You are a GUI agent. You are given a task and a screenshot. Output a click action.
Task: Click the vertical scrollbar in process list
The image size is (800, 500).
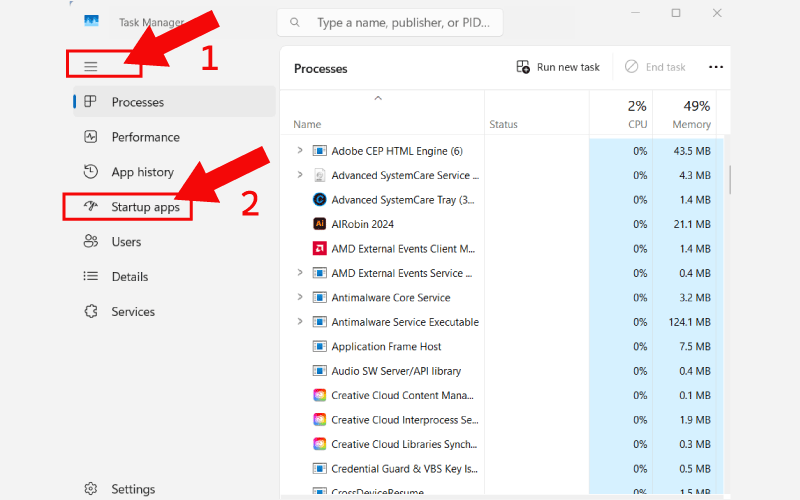(x=730, y=180)
